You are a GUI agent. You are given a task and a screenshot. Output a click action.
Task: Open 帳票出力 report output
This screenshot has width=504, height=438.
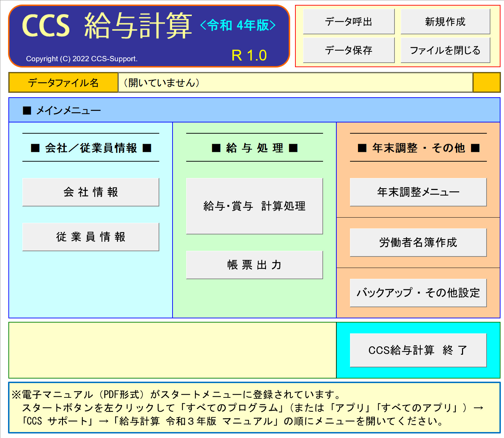(254, 265)
